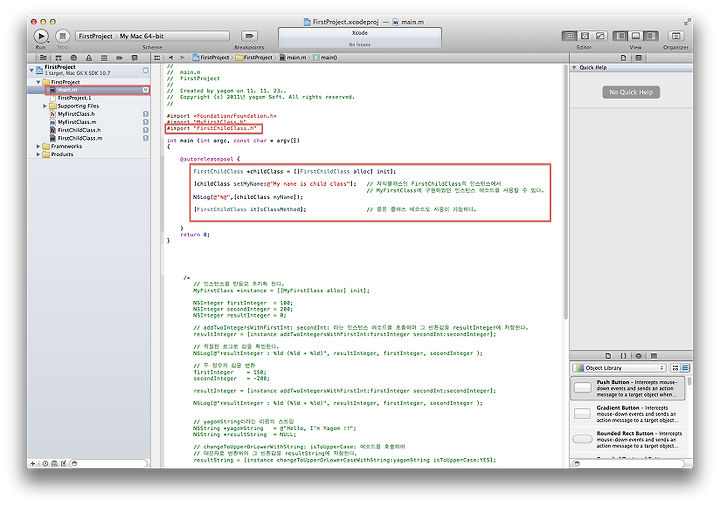Switch library to list view
This screenshot has width=720, height=506.
685,368
